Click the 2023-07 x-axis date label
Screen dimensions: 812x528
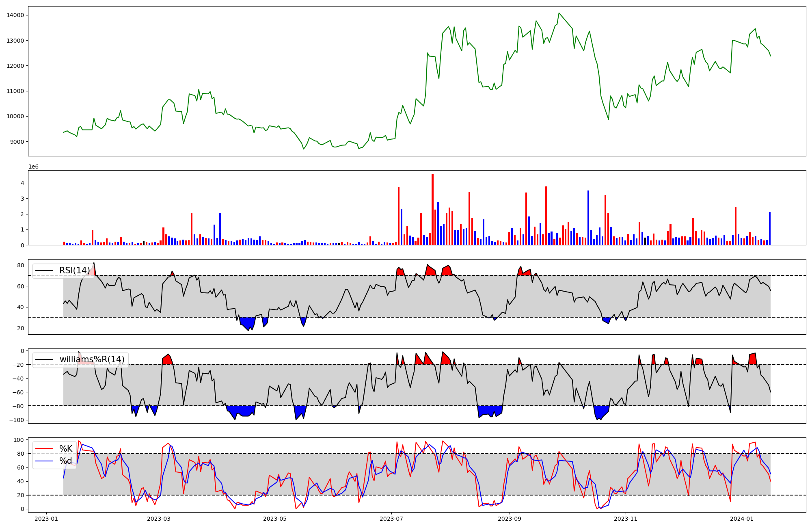(391, 519)
